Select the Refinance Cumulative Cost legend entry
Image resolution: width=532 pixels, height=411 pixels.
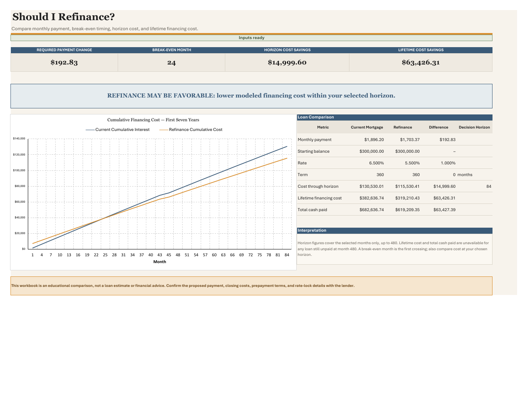191,130
